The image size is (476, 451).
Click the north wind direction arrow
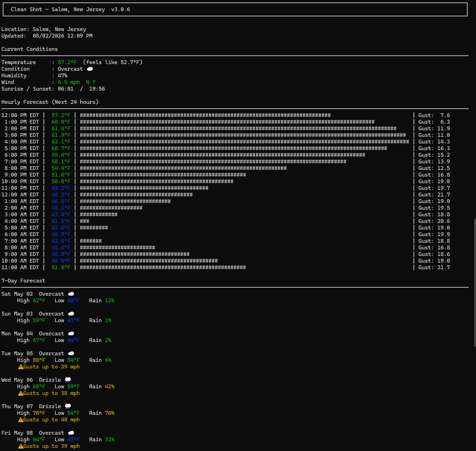pyautogui.click(x=94, y=82)
